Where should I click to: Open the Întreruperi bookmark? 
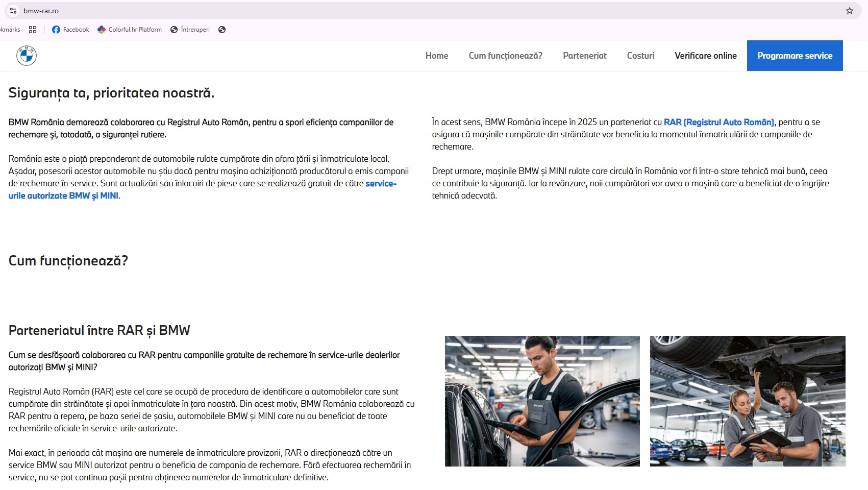tap(190, 30)
